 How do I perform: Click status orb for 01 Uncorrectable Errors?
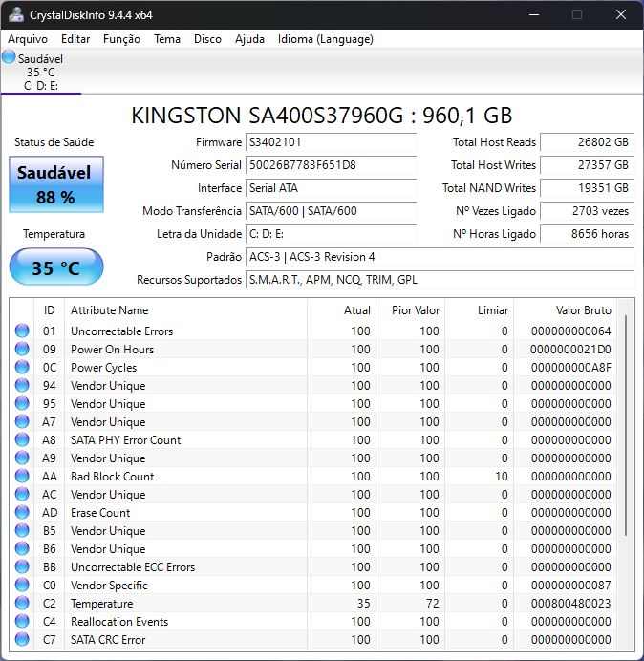[22, 330]
